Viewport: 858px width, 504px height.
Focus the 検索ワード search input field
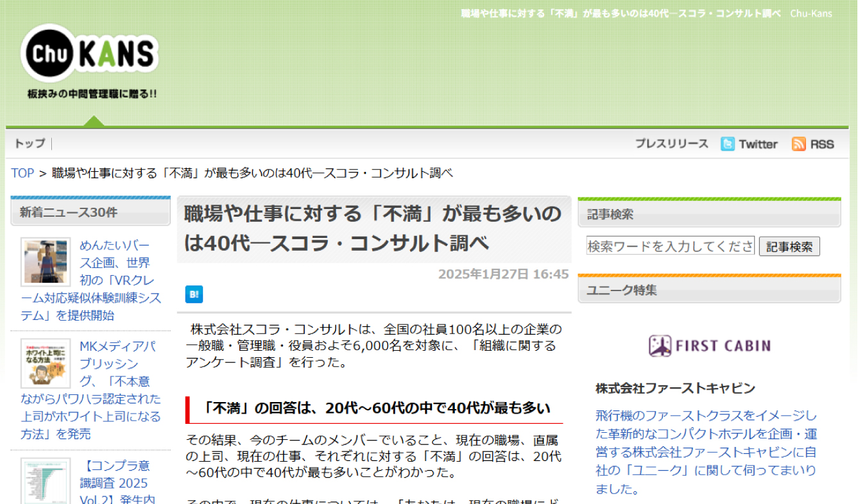[670, 246]
